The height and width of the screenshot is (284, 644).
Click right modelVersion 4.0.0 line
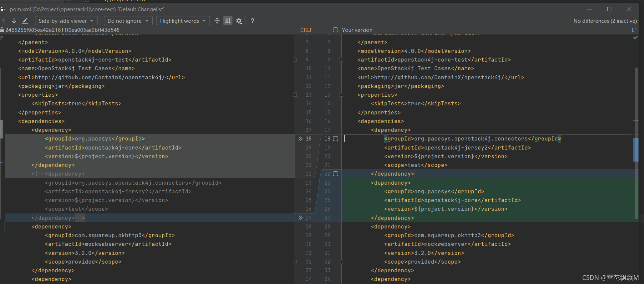(x=414, y=51)
